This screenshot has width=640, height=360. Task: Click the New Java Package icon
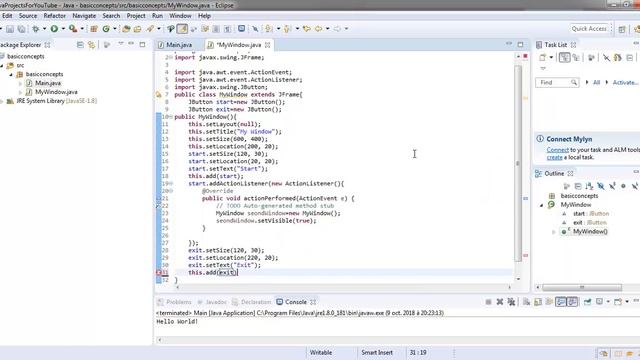pyautogui.click(x=94, y=29)
